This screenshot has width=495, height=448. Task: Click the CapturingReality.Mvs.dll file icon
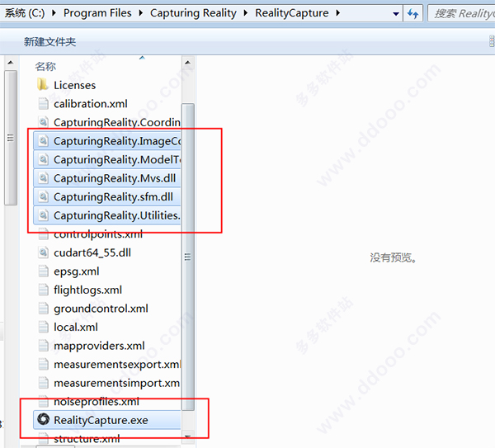pos(44,178)
